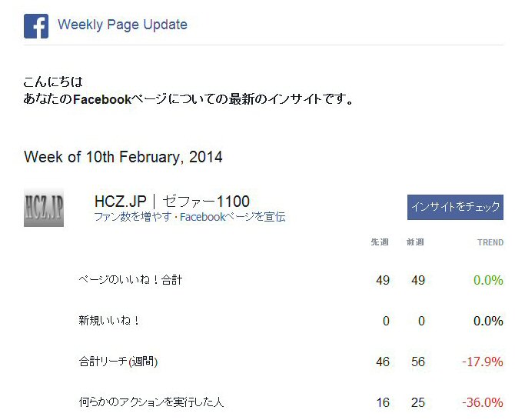Click the ページのいいね！合計 row label
The height and width of the screenshot is (420, 515).
point(131,280)
